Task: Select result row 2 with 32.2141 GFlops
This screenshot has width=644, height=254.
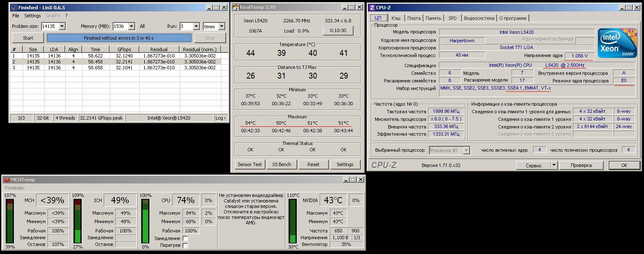Action: tap(116, 62)
